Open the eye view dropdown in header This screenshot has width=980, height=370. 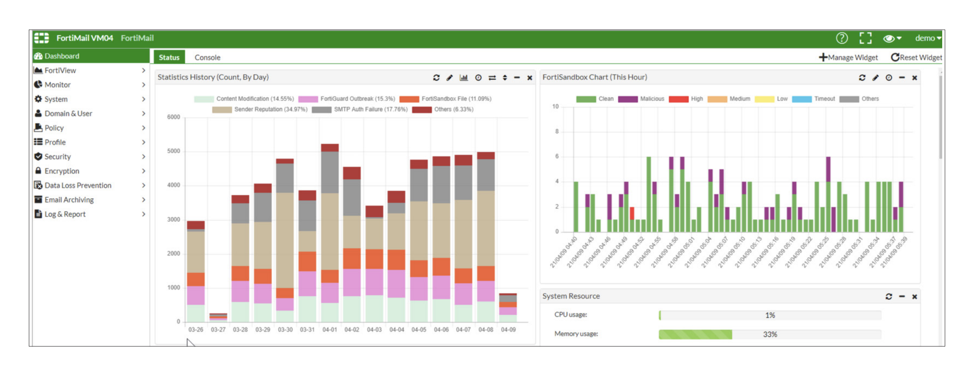(x=892, y=38)
